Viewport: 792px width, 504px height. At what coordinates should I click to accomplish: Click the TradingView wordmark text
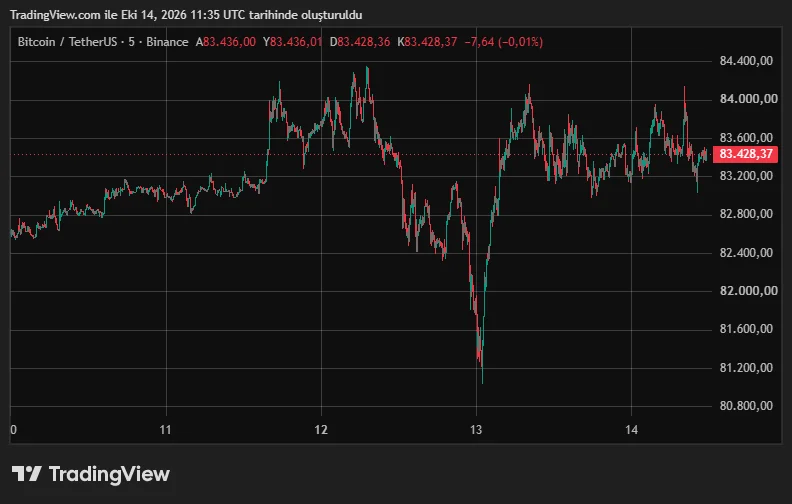(x=109, y=474)
